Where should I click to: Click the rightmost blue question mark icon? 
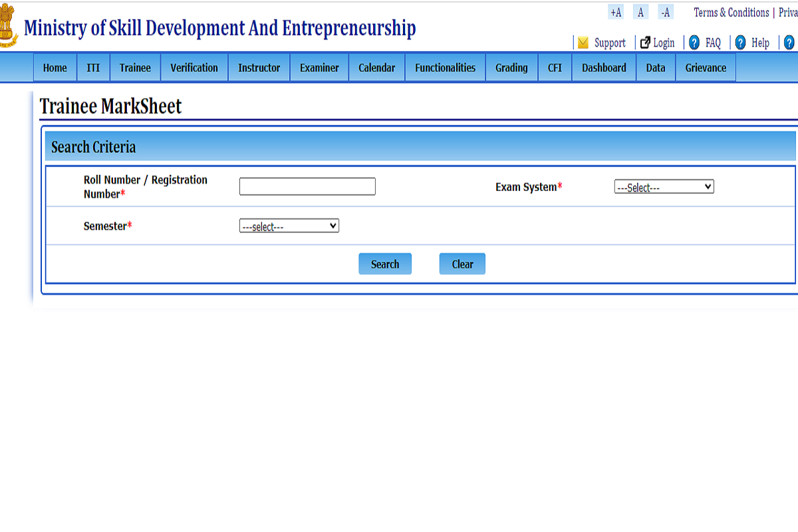tap(789, 43)
